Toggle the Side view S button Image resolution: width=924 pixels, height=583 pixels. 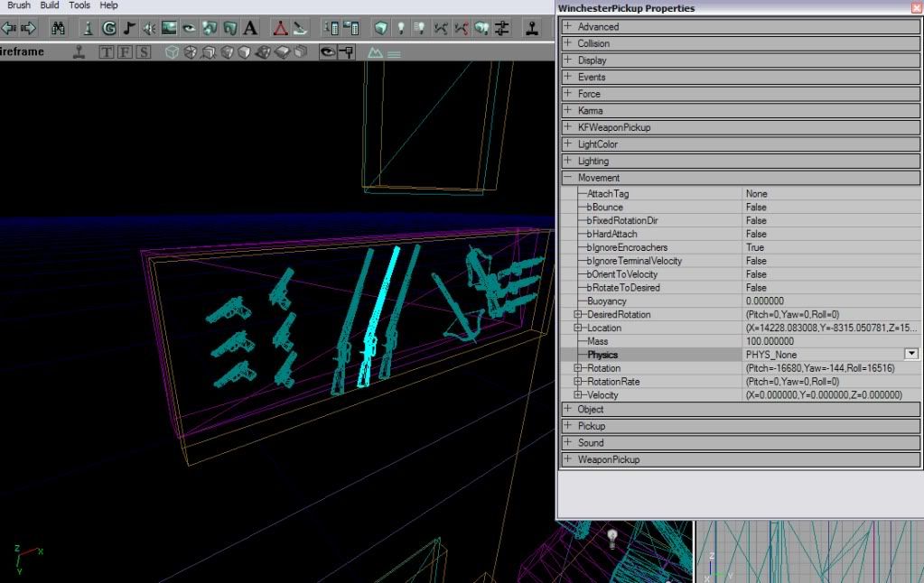click(143, 52)
